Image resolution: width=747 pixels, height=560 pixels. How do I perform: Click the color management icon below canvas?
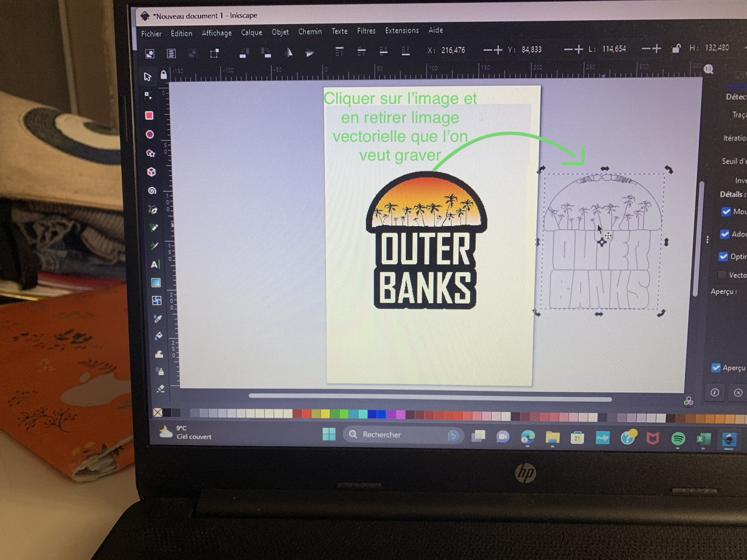(x=688, y=401)
